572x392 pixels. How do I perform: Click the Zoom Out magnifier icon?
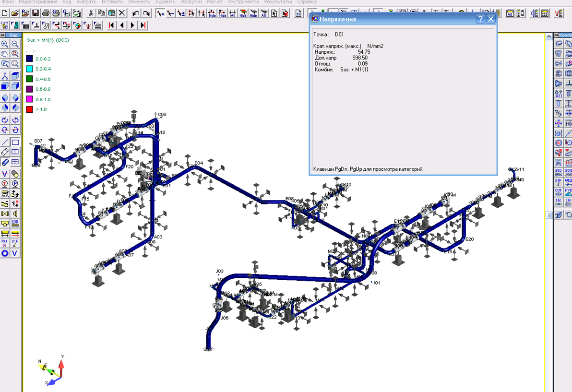tap(15, 44)
